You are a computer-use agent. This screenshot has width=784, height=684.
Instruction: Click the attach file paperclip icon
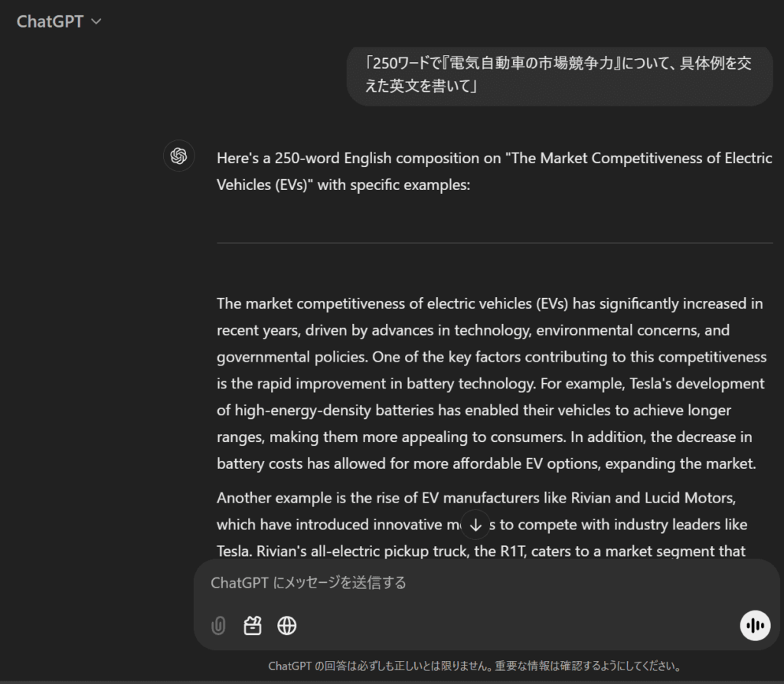pos(218,626)
